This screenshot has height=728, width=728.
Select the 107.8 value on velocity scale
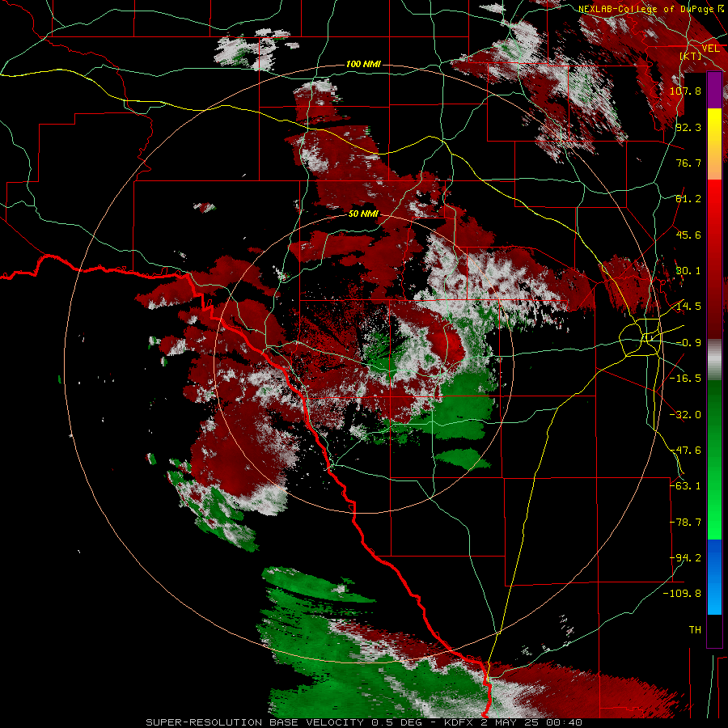(x=685, y=91)
